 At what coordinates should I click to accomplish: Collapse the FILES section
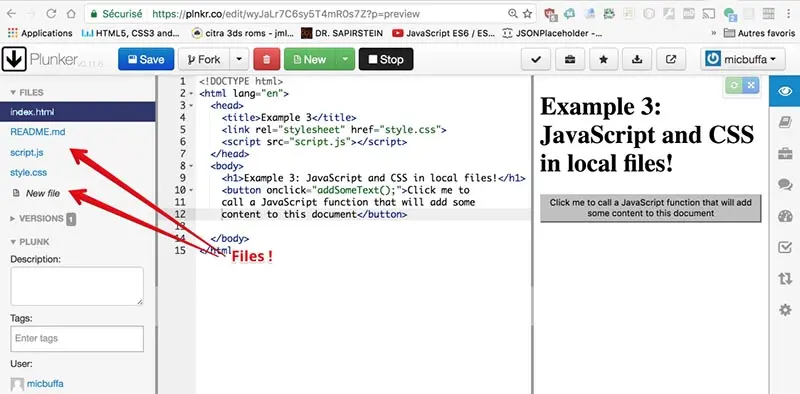click(27, 92)
